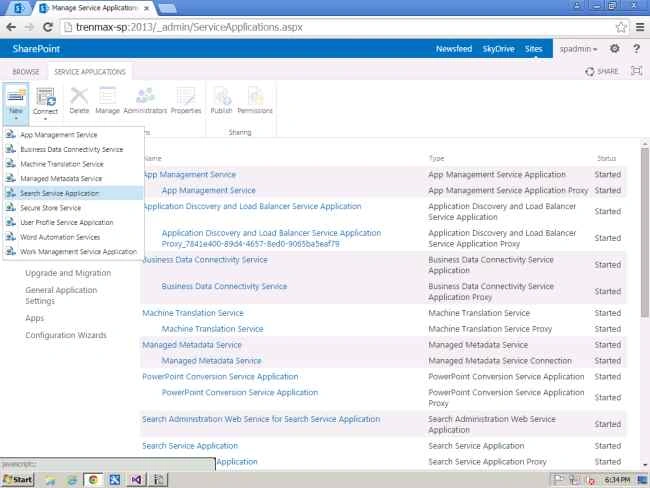Click the Connect ribbon icon
Viewport: 650px width, 488px height.
(45, 97)
